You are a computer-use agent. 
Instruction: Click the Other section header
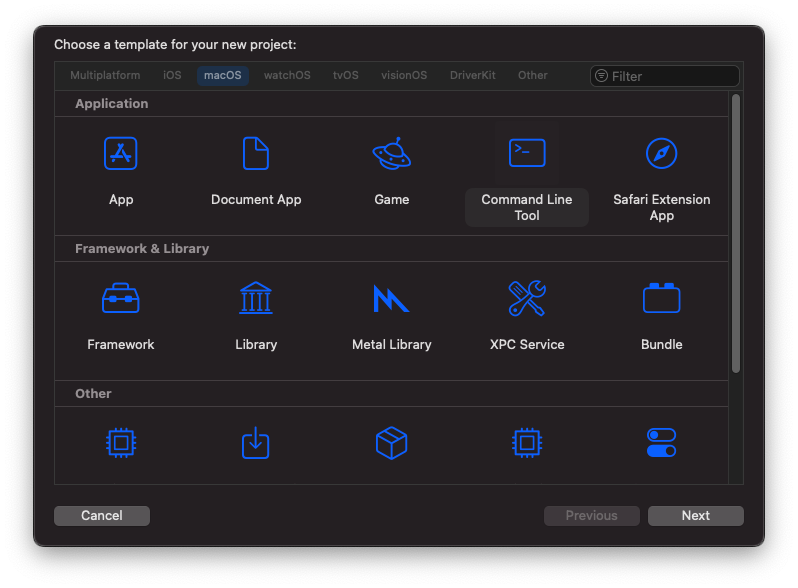[93, 394]
